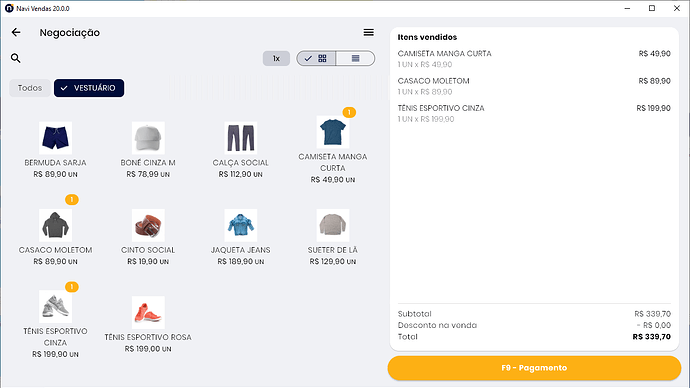Maximize the Navi Vendas window

652,8
